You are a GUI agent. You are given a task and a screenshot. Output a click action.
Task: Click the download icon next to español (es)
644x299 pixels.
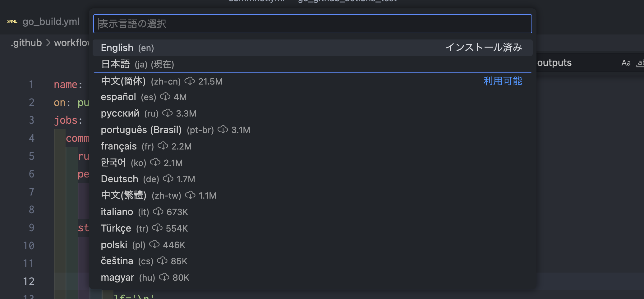[x=165, y=97]
